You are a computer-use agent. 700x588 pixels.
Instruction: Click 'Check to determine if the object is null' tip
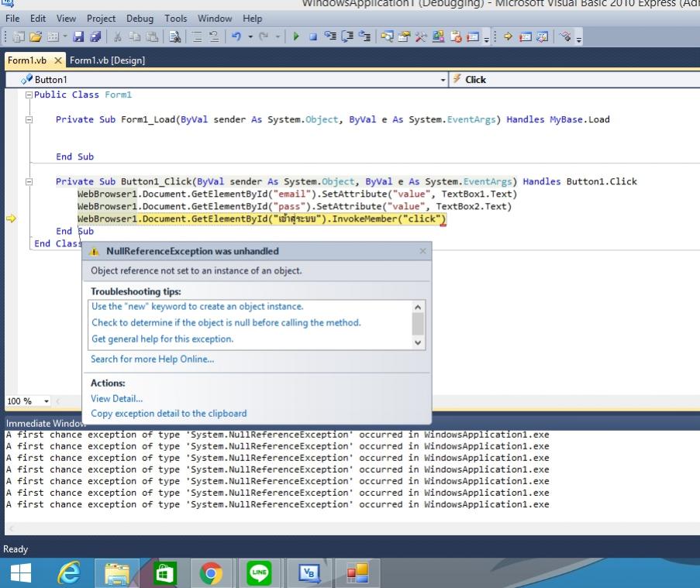[226, 322]
